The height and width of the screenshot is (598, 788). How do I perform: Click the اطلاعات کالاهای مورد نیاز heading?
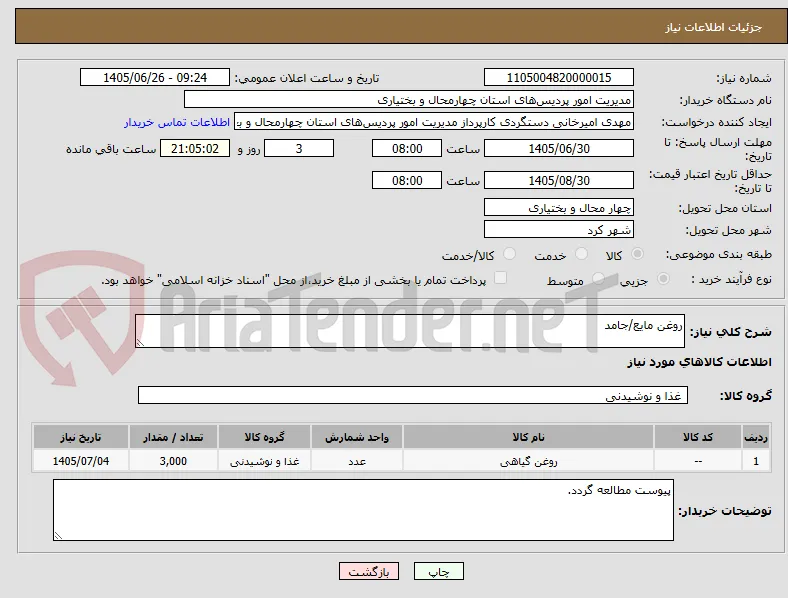699,362
